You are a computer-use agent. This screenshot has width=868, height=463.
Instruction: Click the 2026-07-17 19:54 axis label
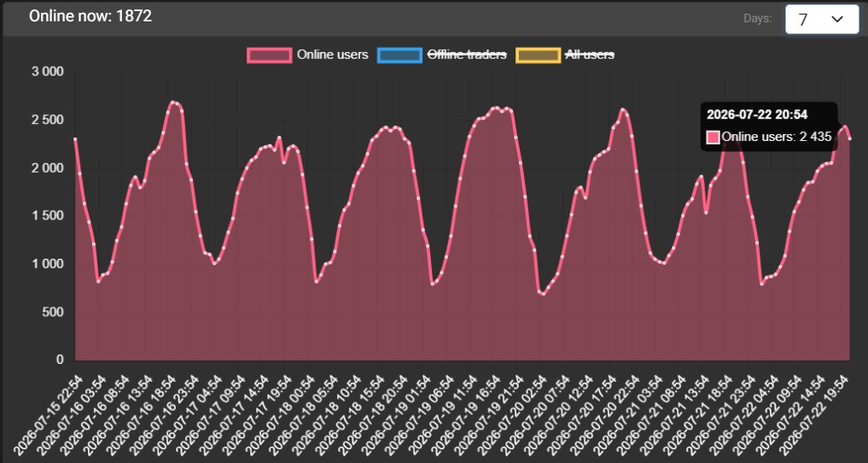coord(258,415)
